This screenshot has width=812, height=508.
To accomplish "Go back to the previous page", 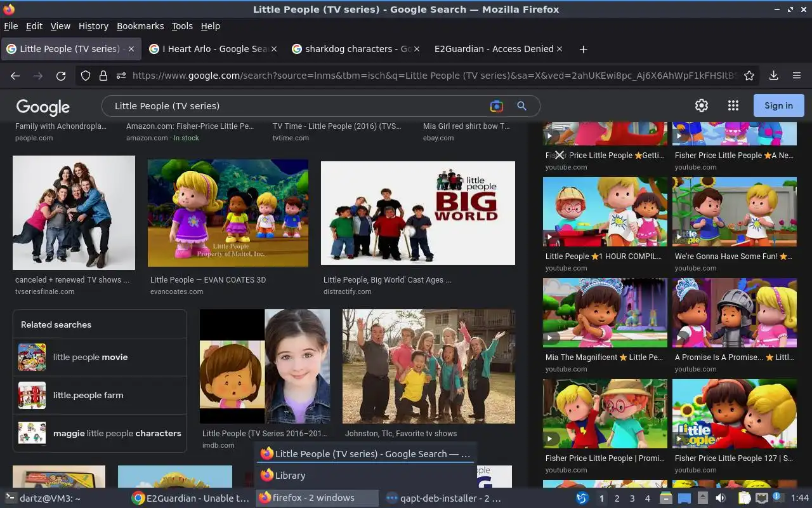I will [x=15, y=76].
